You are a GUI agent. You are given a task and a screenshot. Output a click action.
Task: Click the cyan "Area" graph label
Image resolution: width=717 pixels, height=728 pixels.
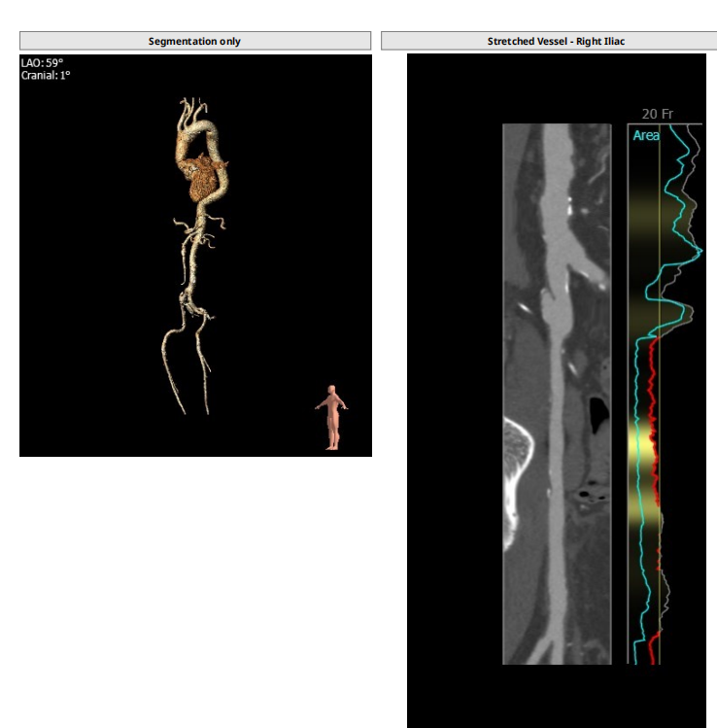tap(646, 136)
